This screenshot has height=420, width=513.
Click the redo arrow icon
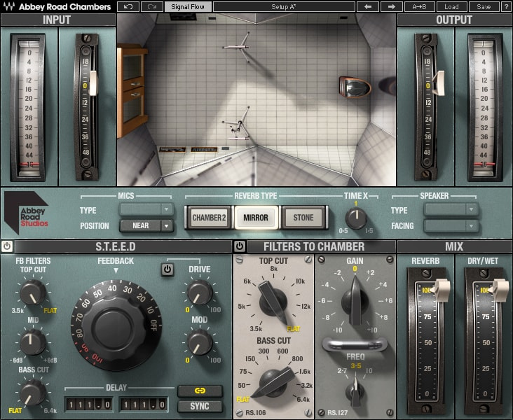click(151, 7)
